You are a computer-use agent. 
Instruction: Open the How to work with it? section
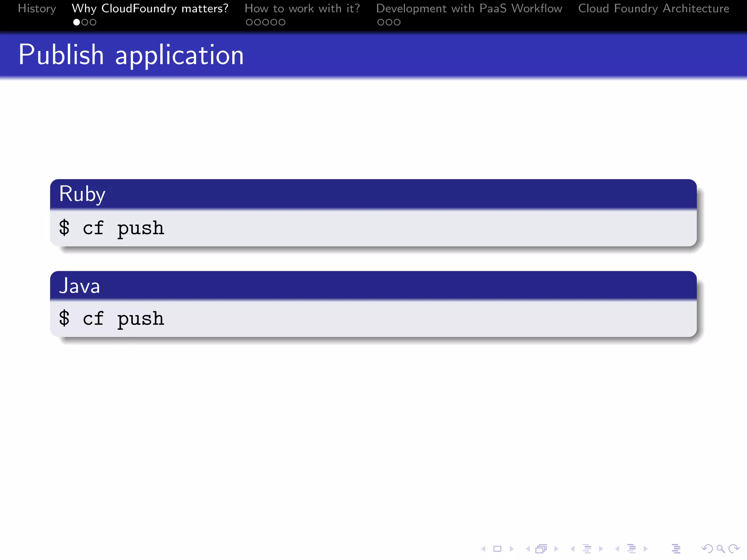(x=302, y=8)
